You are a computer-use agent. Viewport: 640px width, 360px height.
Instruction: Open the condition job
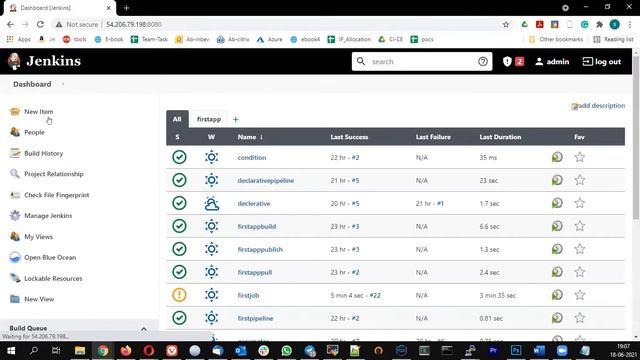coord(252,158)
